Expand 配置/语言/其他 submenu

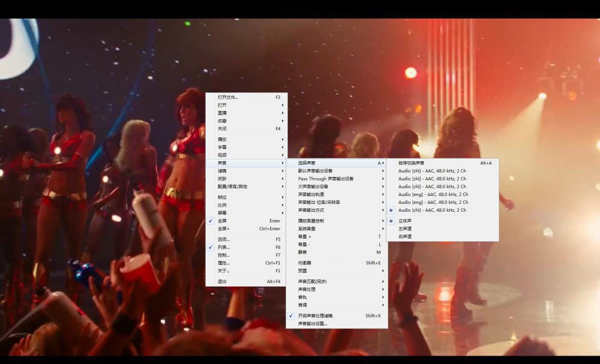(x=247, y=186)
